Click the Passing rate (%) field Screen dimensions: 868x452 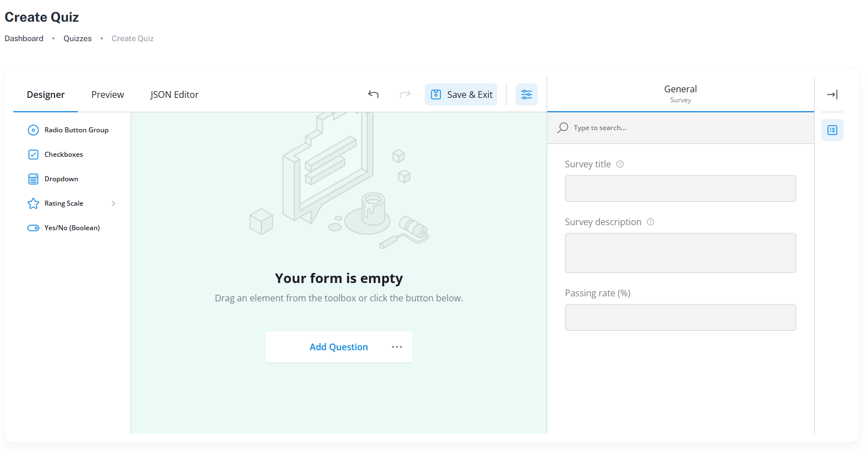[x=680, y=317]
